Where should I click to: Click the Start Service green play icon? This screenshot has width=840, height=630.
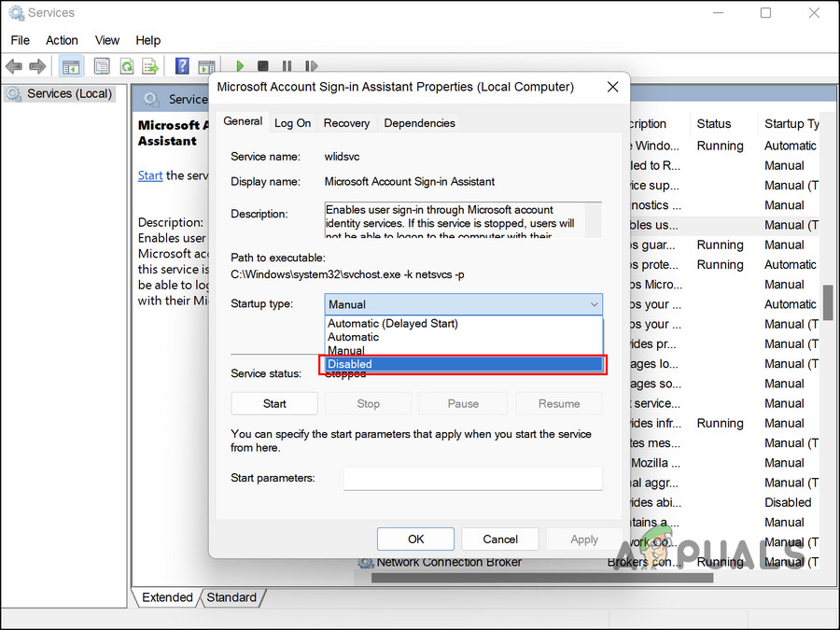pyautogui.click(x=240, y=66)
